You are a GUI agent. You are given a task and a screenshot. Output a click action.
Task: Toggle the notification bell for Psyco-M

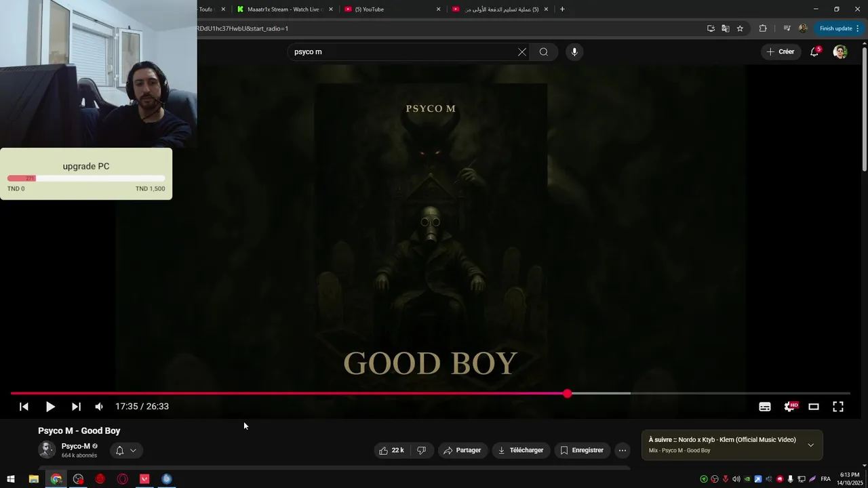click(x=125, y=450)
